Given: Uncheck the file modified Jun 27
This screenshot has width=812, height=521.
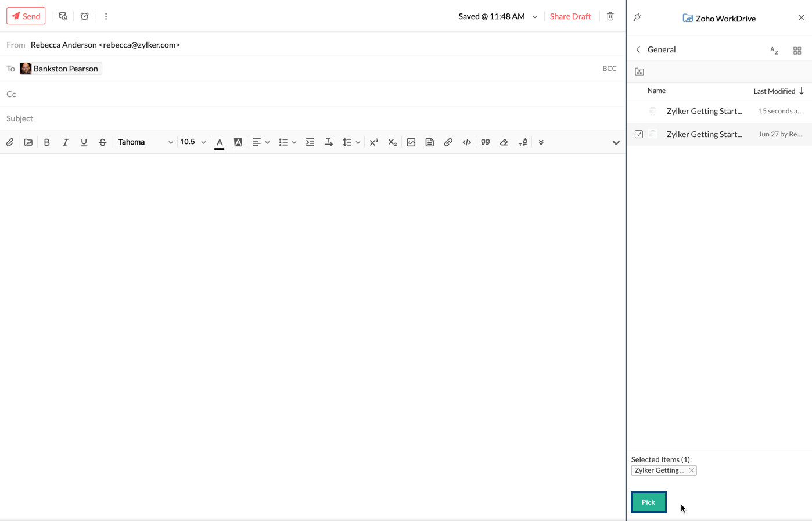Looking at the screenshot, I should pos(639,134).
